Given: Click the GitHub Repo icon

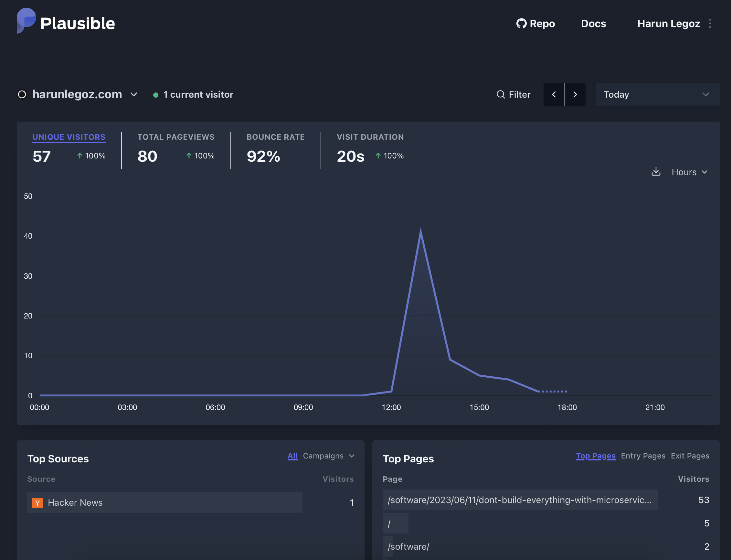Looking at the screenshot, I should tap(520, 24).
